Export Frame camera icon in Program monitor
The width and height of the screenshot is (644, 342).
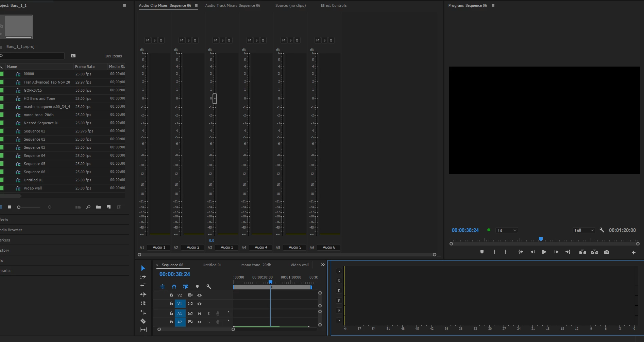607,252
